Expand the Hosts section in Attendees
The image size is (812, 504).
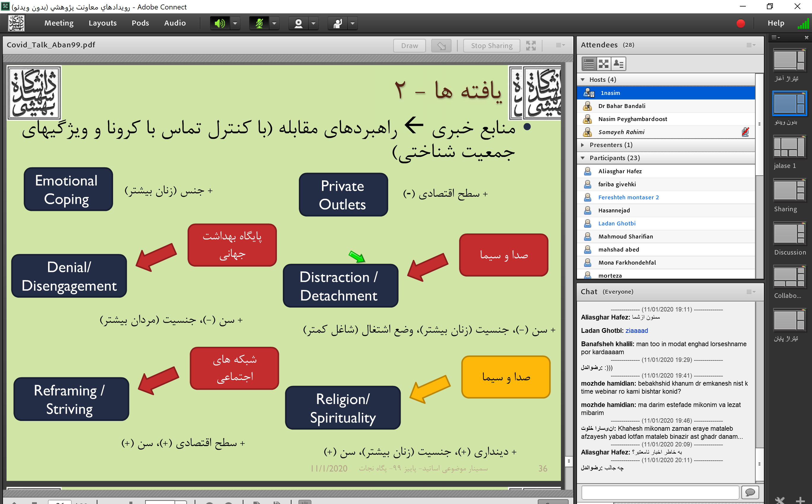(584, 79)
